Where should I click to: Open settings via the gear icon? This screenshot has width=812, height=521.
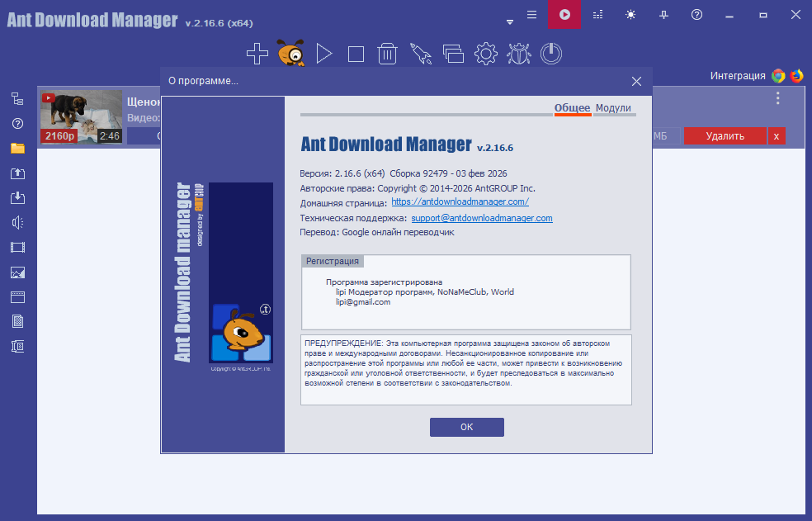tap(486, 54)
